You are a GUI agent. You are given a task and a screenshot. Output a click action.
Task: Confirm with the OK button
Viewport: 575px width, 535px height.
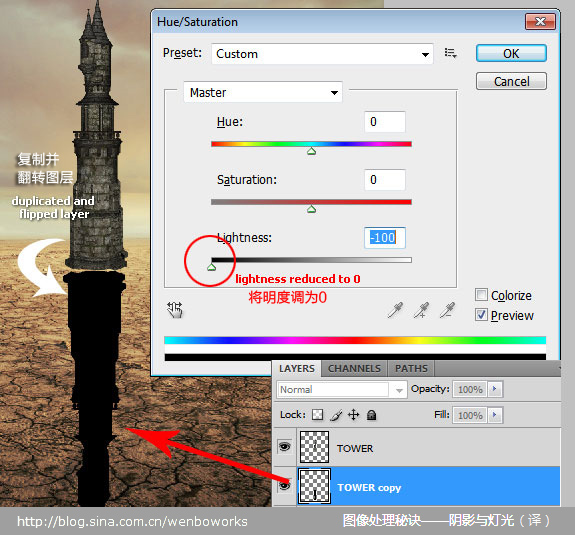511,54
